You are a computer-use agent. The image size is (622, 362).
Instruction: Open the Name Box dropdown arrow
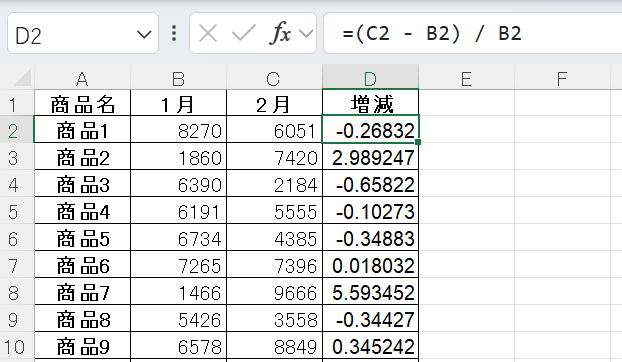click(144, 35)
